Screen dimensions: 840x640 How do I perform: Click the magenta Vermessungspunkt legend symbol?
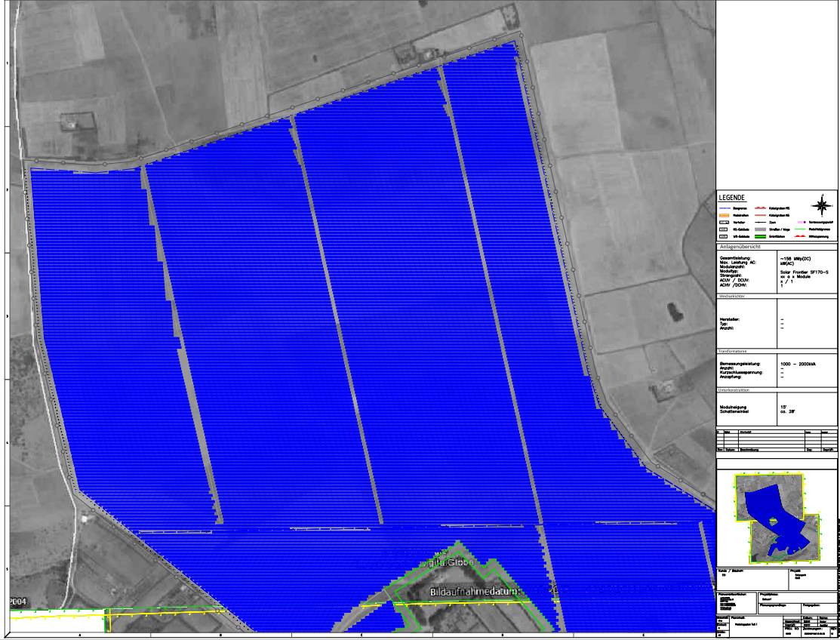[x=803, y=223]
